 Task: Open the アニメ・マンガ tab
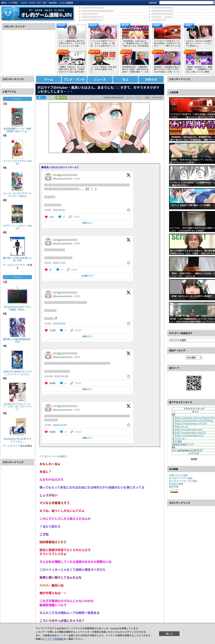pyautogui.click(x=74, y=79)
